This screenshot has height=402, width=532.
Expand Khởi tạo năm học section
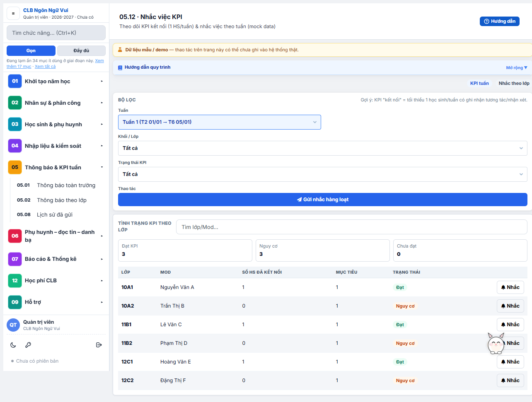[x=56, y=81]
